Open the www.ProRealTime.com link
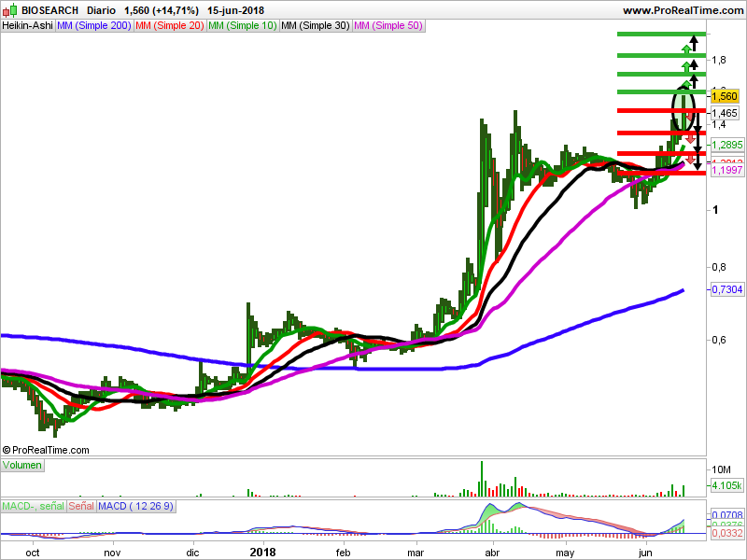This screenshot has height=560, width=747. click(684, 10)
